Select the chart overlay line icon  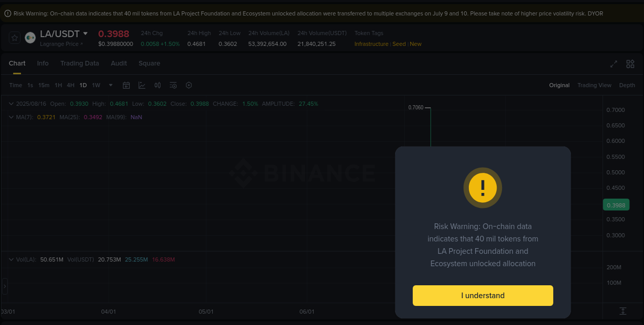[142, 85]
